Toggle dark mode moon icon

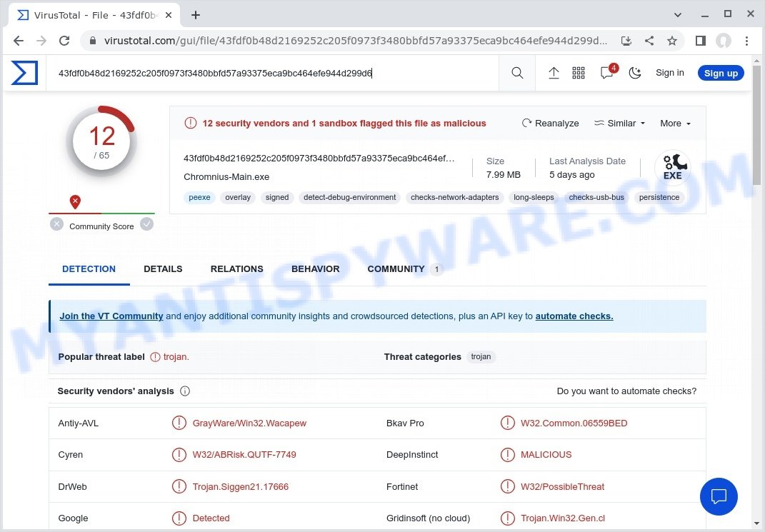(x=635, y=73)
